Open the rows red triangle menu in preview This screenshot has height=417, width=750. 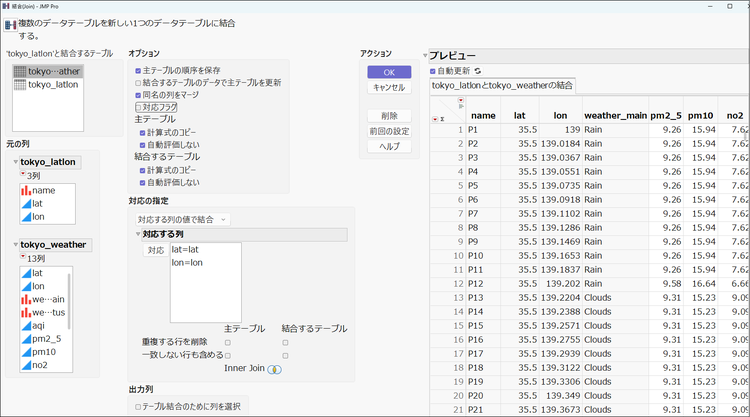click(x=435, y=119)
